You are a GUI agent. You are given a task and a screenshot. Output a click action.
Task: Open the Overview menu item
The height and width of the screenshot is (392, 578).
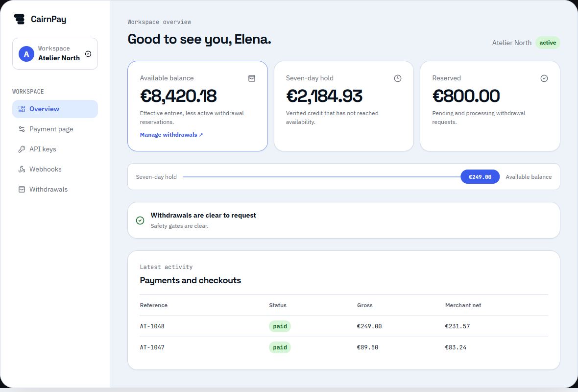pyautogui.click(x=55, y=109)
